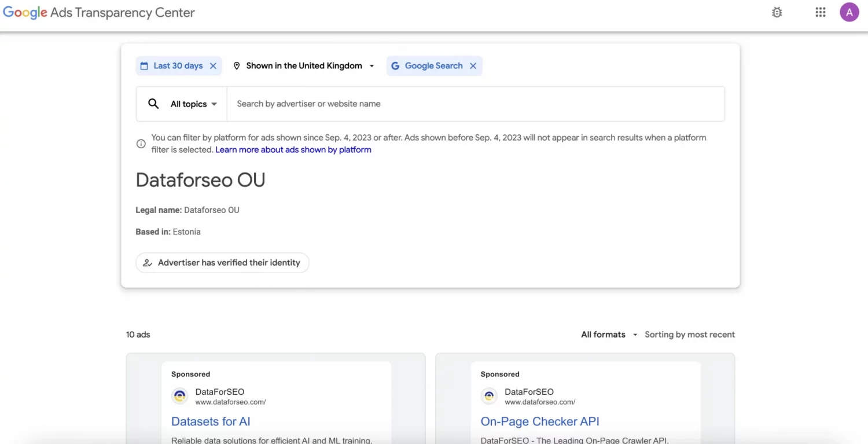Viewport: 868px width, 444px height.
Task: Click the info icon beside platform note
Action: 141,144
